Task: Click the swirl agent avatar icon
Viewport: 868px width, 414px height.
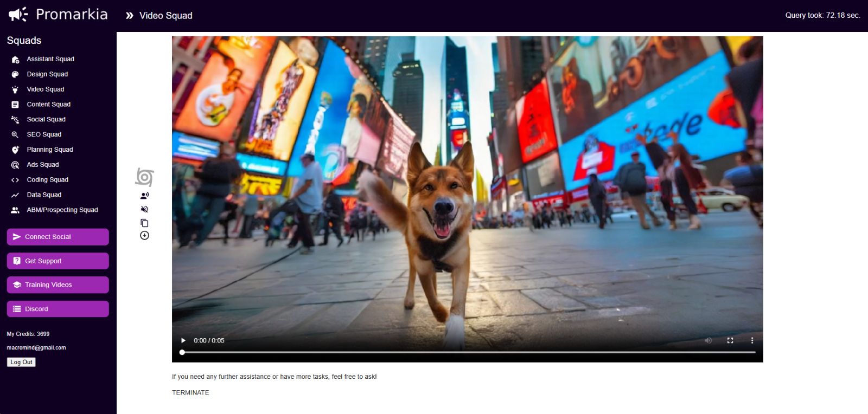Action: [x=144, y=177]
